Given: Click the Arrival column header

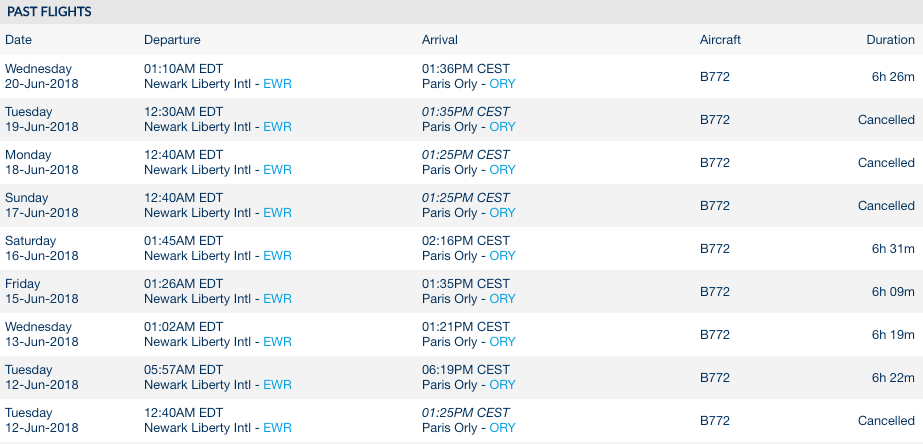Looking at the screenshot, I should pos(439,40).
